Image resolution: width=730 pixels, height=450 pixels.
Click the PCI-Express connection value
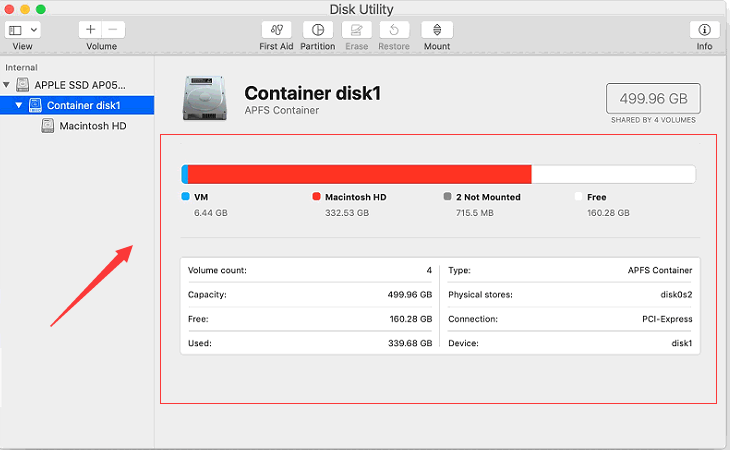click(667, 319)
